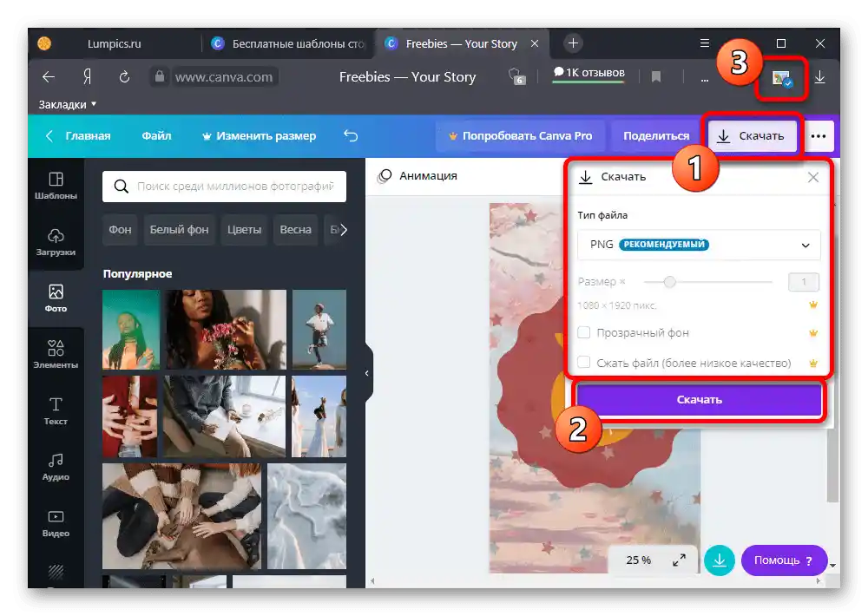The width and height of the screenshot is (868, 616).
Task: Click the image extension icon in browser toolbar
Action: [782, 79]
